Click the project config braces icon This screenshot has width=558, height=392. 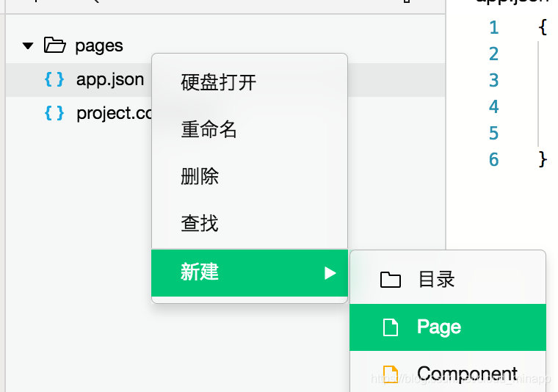point(54,113)
